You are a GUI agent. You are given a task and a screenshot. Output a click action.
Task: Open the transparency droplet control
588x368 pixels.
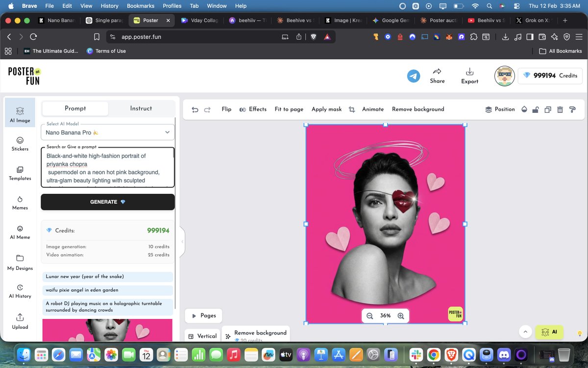(524, 109)
